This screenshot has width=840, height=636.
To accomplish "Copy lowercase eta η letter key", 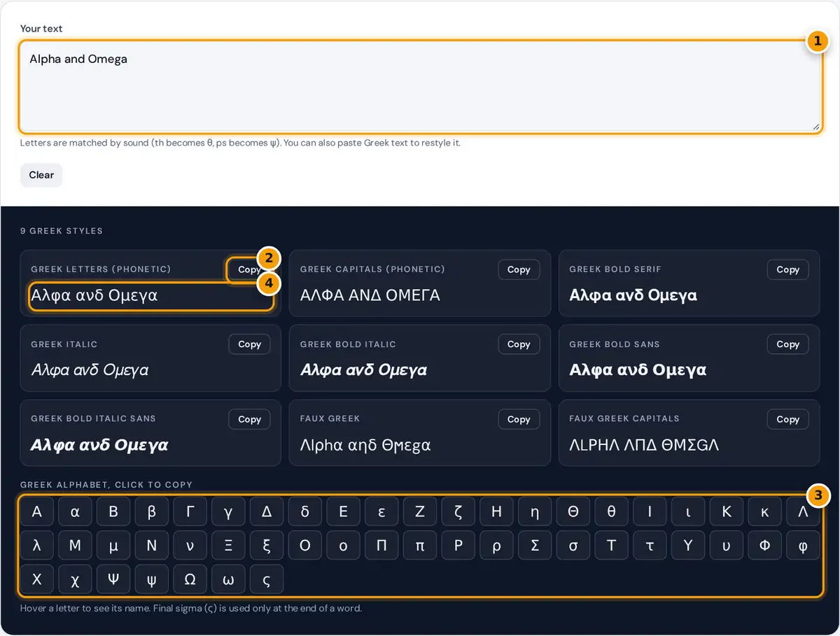I will (x=535, y=511).
